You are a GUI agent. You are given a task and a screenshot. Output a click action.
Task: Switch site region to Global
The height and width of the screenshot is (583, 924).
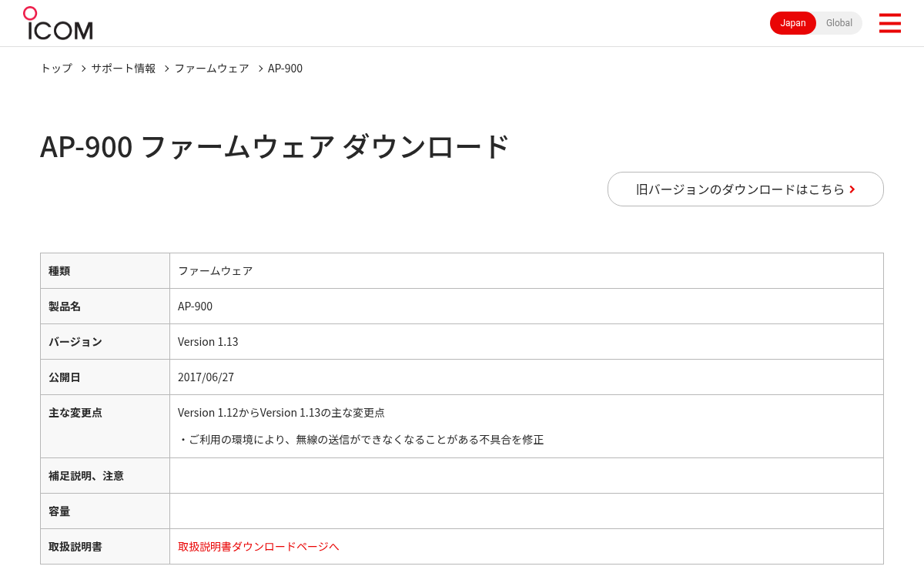point(839,23)
